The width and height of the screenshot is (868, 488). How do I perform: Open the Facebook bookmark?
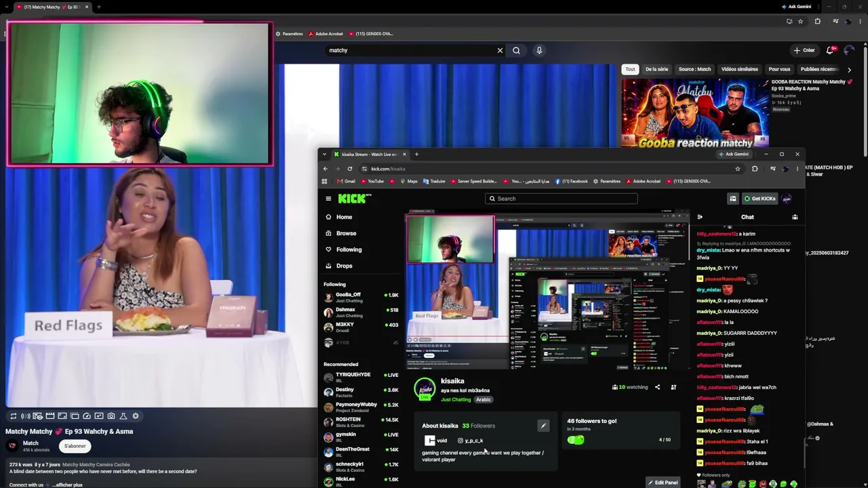click(x=572, y=182)
